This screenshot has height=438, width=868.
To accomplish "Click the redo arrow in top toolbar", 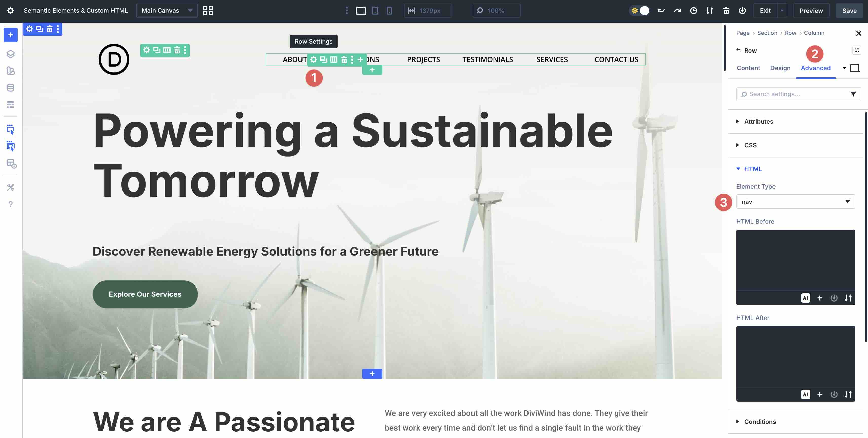I will 677,10.
